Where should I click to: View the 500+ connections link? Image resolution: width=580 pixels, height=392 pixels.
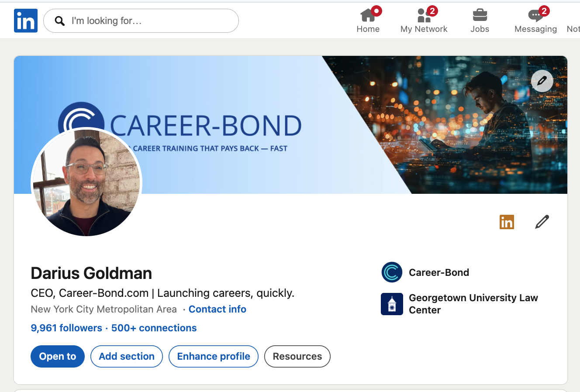click(154, 328)
